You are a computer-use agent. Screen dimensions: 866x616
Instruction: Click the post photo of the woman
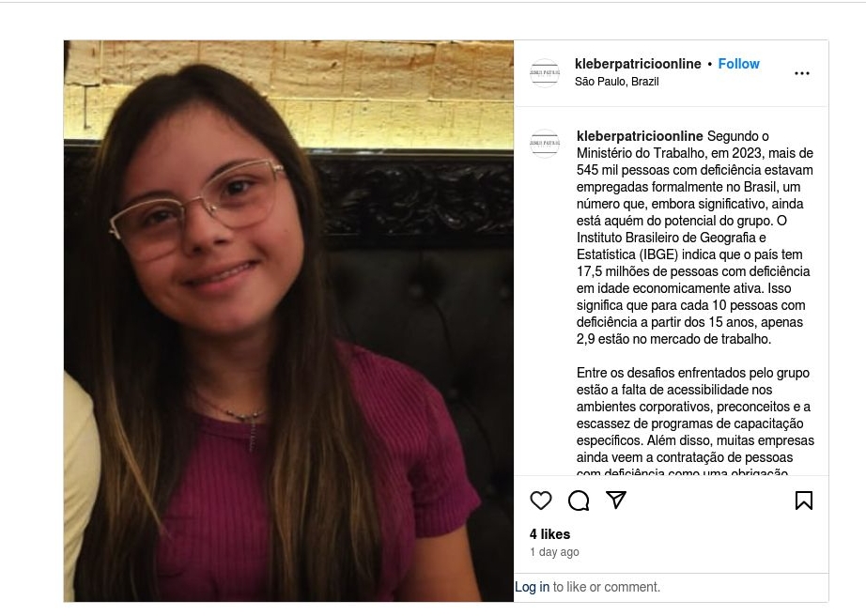[x=288, y=321]
